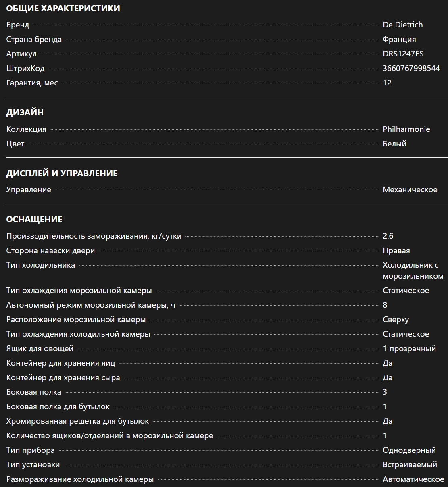This screenshot has height=487, width=448.
Task: Click the Ящик для овощей label
Action: [40, 348]
